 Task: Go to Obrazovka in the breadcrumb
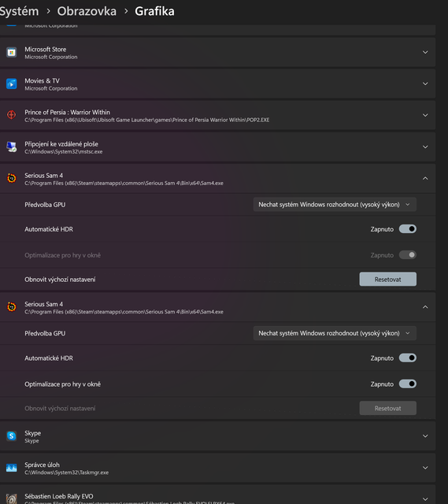[x=87, y=11]
